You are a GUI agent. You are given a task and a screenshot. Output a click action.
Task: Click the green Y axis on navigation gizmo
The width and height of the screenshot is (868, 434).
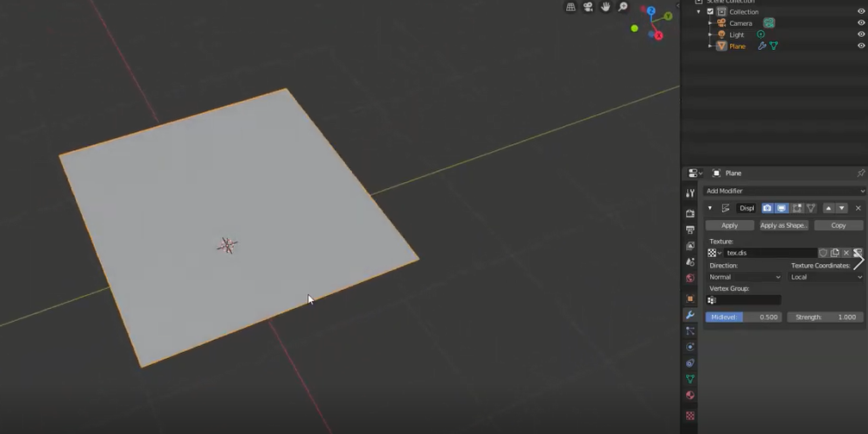pos(668,16)
